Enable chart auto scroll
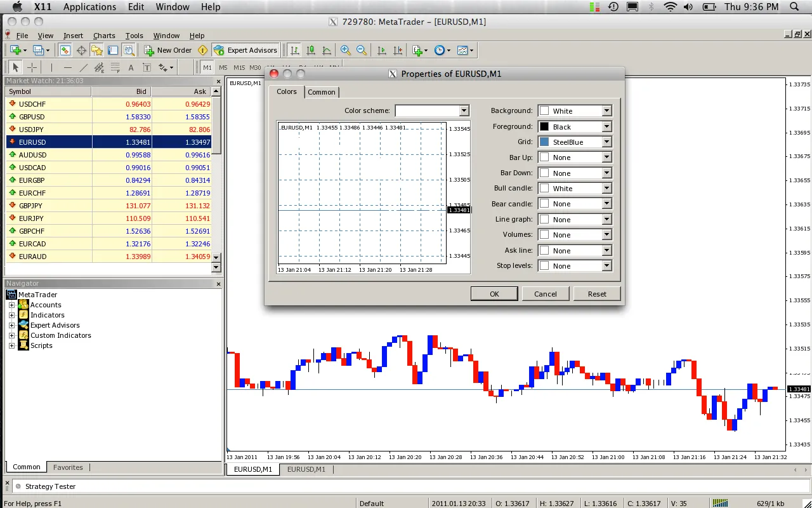 [382, 50]
